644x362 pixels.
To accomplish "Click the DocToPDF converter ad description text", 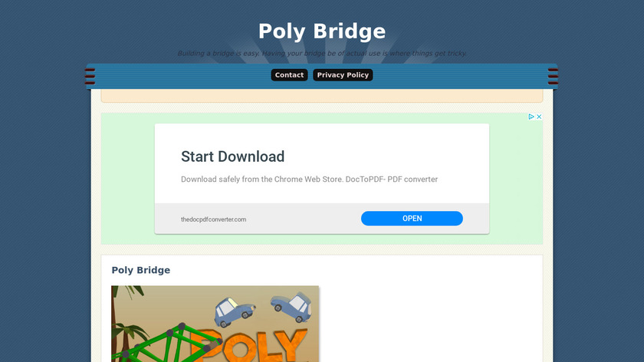I will click(309, 179).
